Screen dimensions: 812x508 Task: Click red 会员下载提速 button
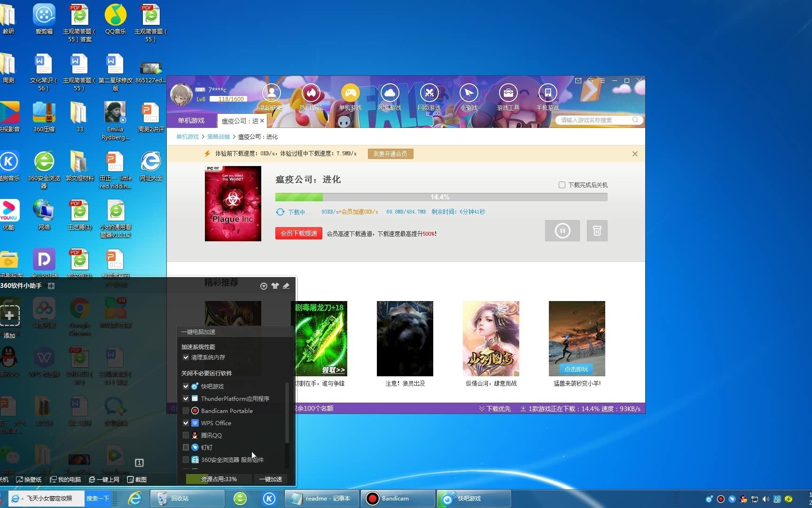pos(299,233)
